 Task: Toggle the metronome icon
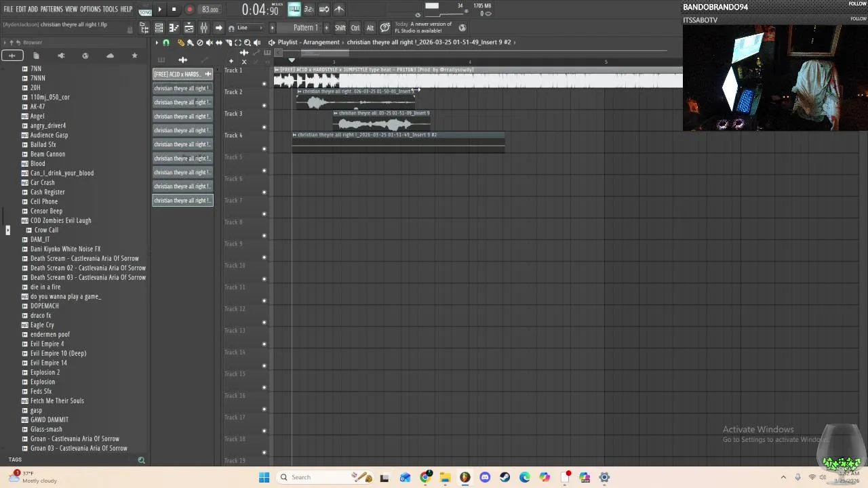339,9
